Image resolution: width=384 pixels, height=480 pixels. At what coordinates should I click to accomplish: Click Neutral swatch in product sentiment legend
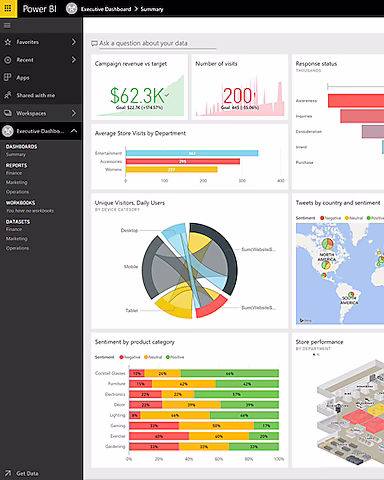(146, 357)
